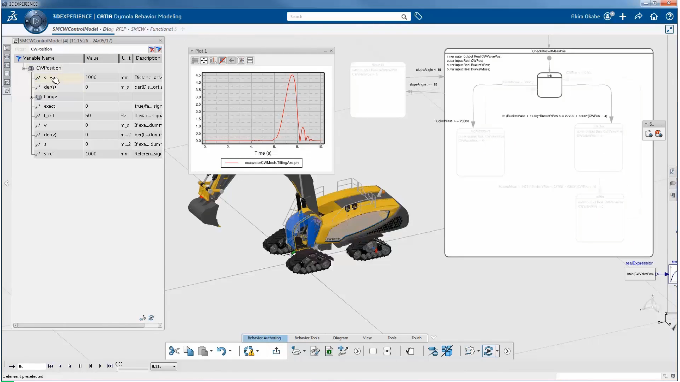
Task: Click the Description column header
Action: (x=147, y=58)
